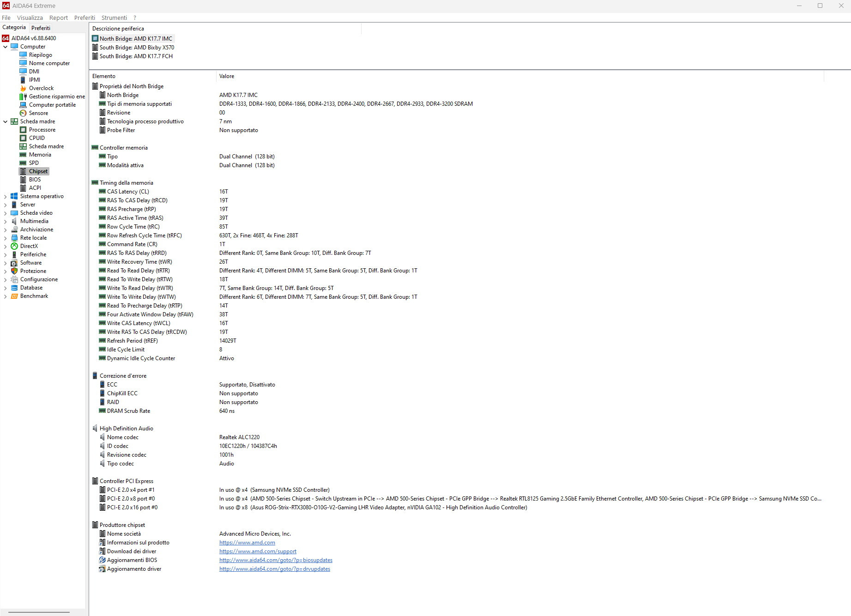Open the Visualizza menu
Viewport: 851px width, 616px height.
coord(30,18)
